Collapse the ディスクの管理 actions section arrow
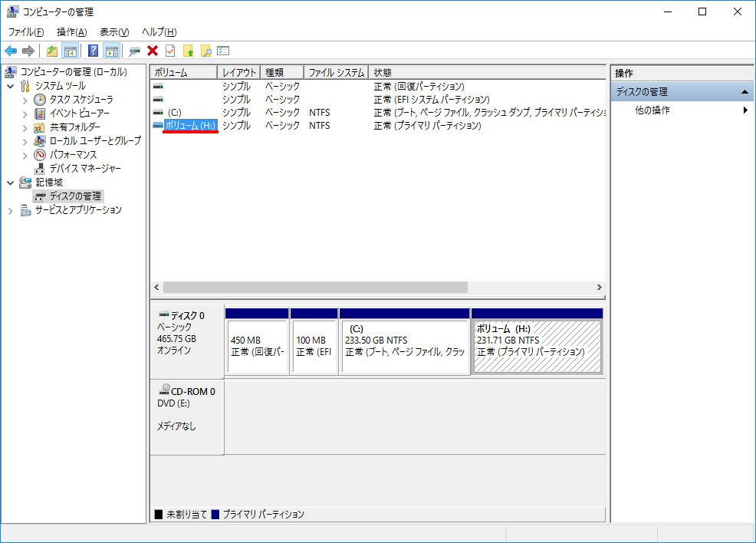Viewport: 756px width, 543px height. 744,91
